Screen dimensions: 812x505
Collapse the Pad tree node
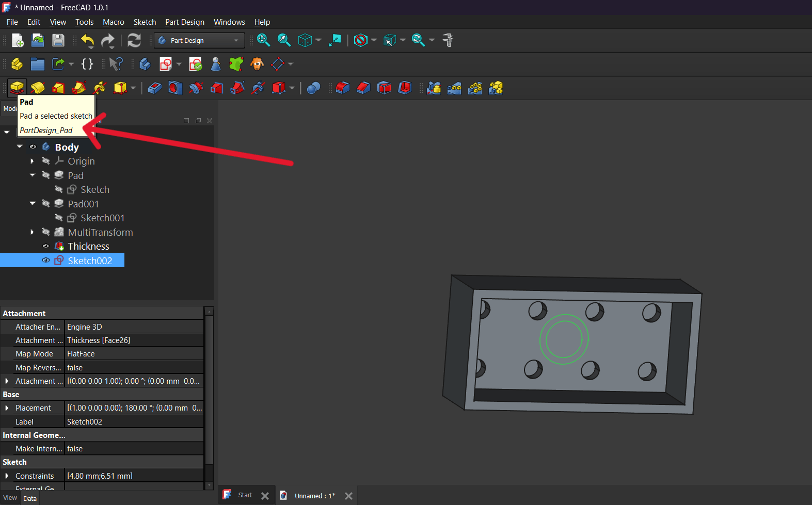pyautogui.click(x=33, y=175)
